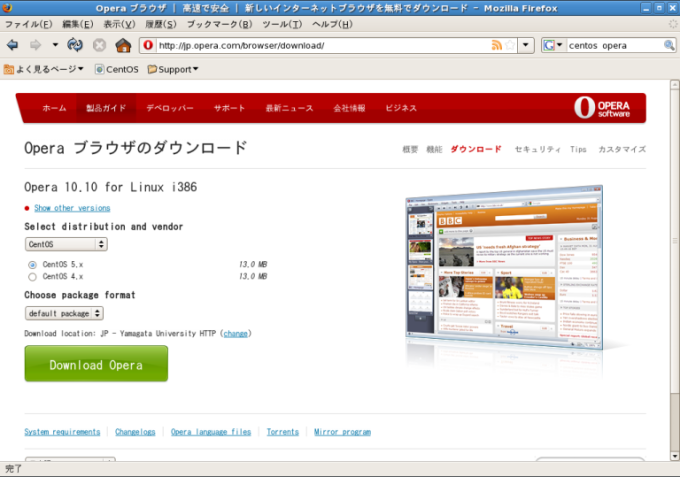The image size is (680, 477).
Task: Click the search magnifier icon
Action: 669,45
